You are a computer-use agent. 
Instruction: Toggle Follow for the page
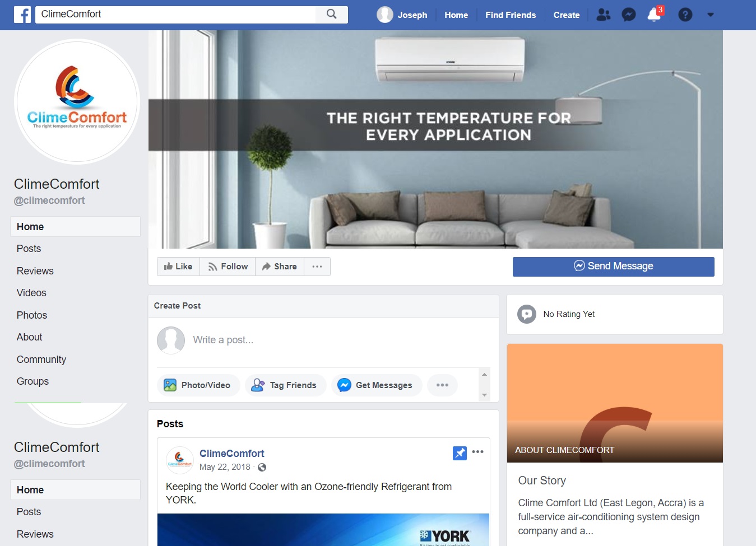228,267
